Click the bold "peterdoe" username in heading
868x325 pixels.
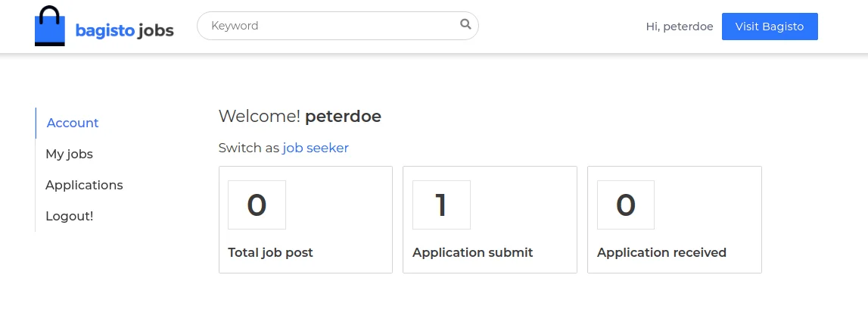(x=343, y=117)
